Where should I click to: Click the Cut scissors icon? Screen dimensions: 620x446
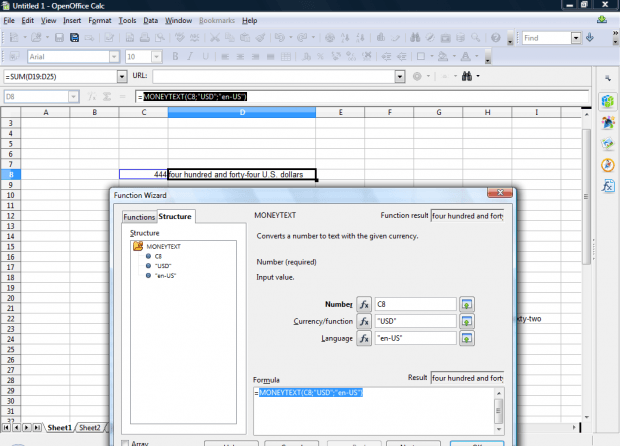click(215, 38)
